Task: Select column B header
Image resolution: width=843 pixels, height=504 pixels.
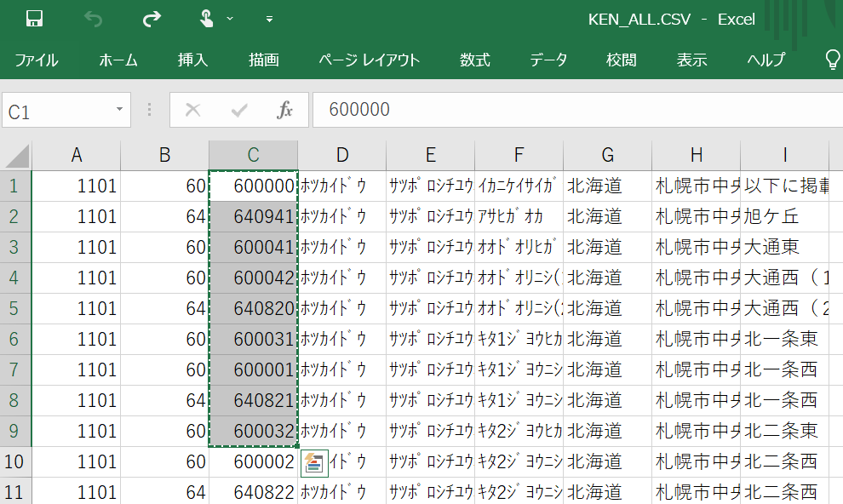Action: tap(165, 155)
